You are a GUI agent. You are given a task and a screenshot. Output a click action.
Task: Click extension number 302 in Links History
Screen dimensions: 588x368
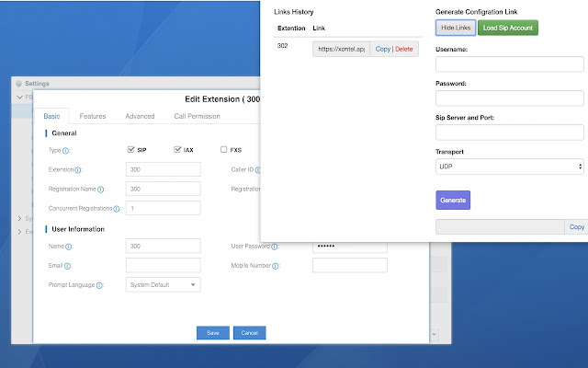(282, 46)
